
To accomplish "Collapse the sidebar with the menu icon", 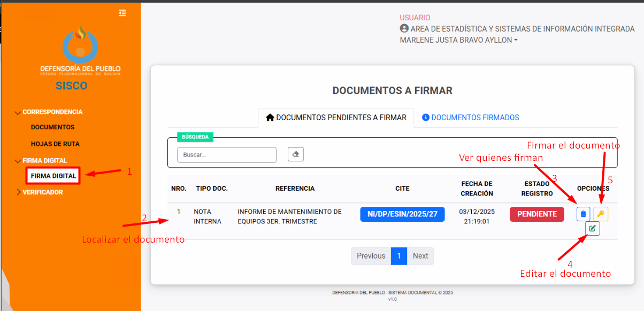I will pos(122,13).
